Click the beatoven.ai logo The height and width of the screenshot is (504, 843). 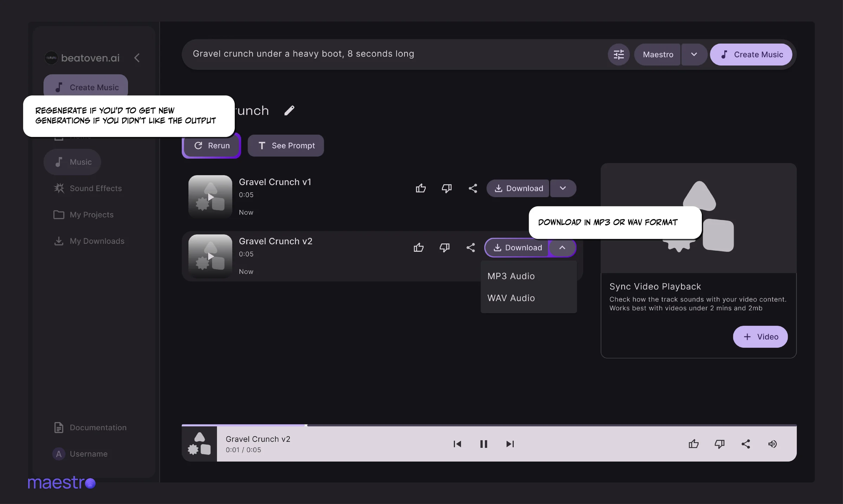point(82,58)
